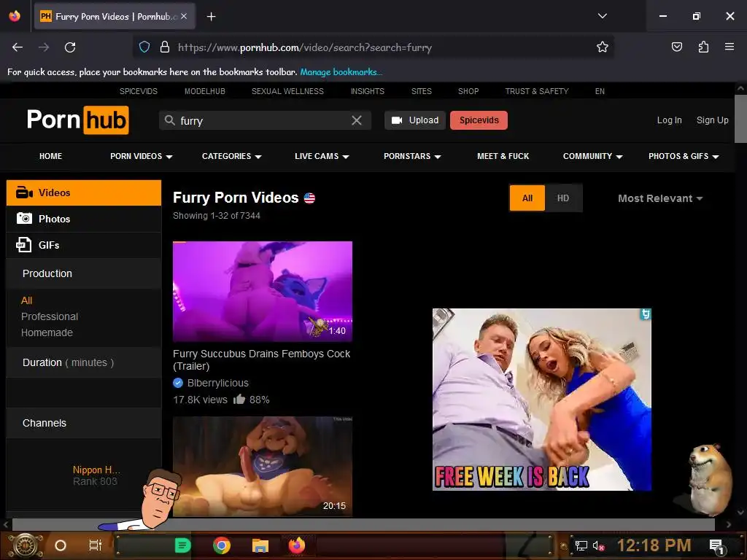Click the Nippon H... channel link
The height and width of the screenshot is (560, 747).
[96, 470]
